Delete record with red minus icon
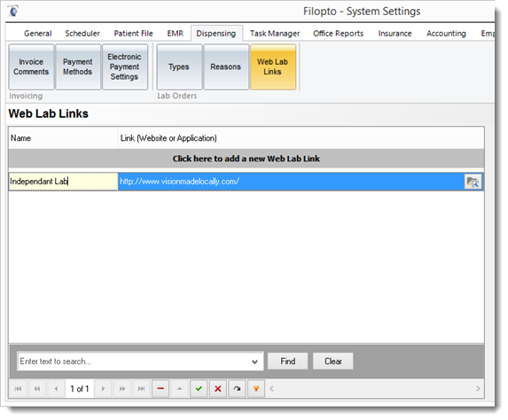The height and width of the screenshot is (420, 508). (x=160, y=389)
